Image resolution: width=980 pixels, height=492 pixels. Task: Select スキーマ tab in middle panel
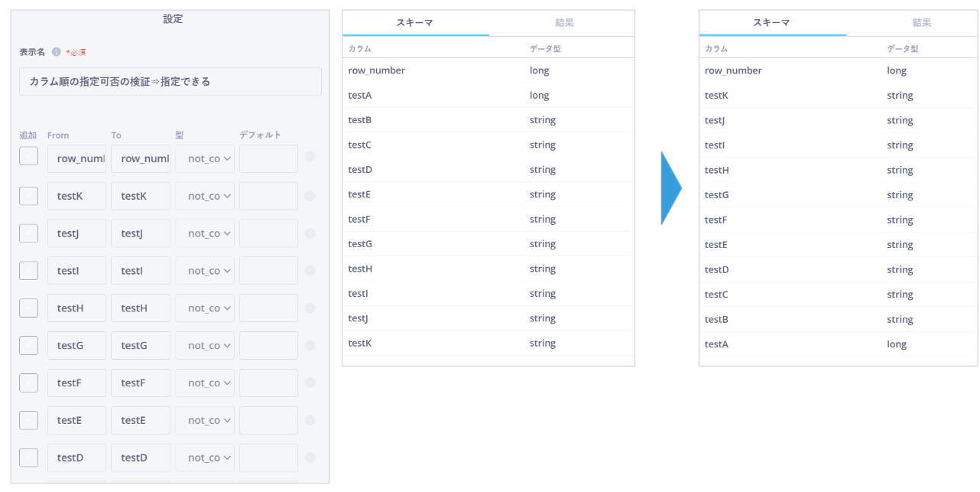415,23
